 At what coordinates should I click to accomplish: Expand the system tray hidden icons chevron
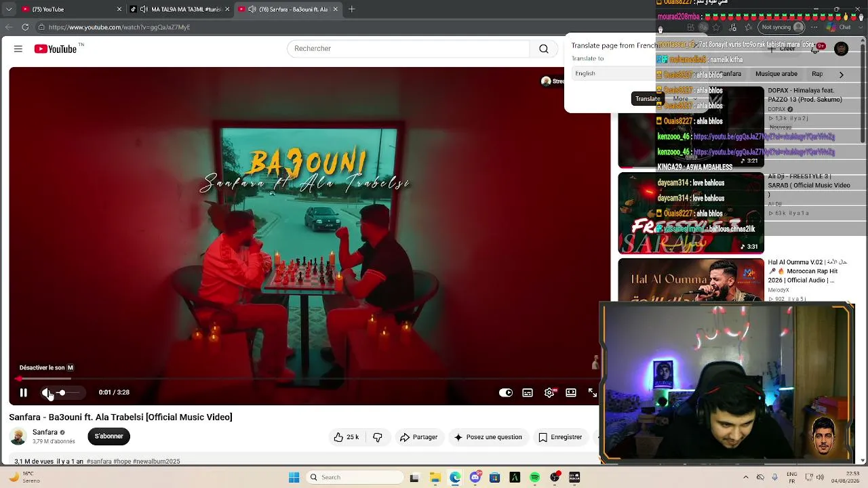746,477
